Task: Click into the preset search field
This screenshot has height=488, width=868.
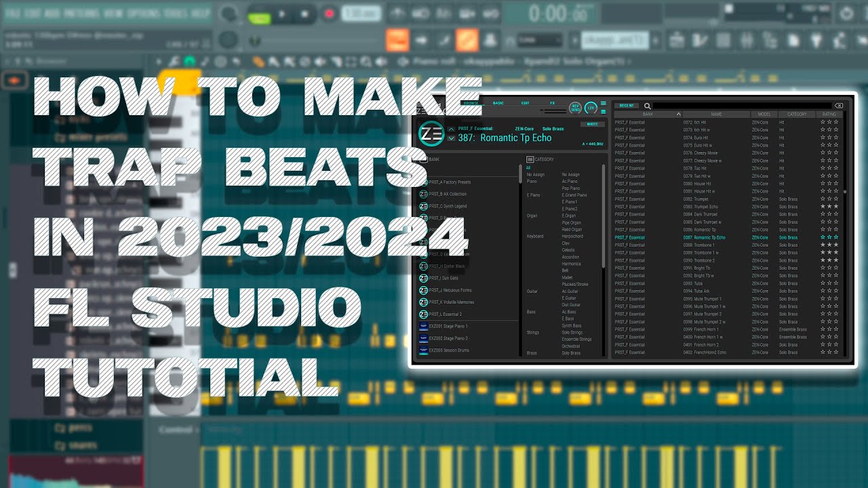Action: click(x=743, y=106)
